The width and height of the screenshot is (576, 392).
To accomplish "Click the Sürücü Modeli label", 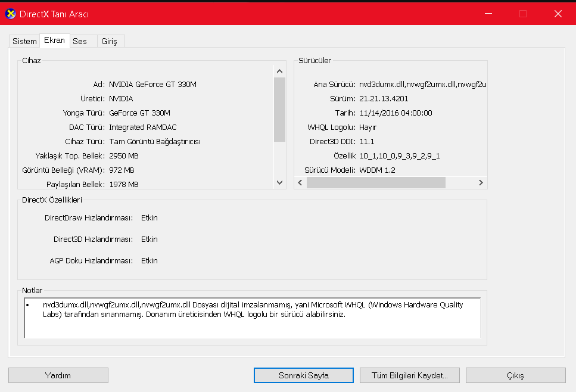I will pos(330,170).
